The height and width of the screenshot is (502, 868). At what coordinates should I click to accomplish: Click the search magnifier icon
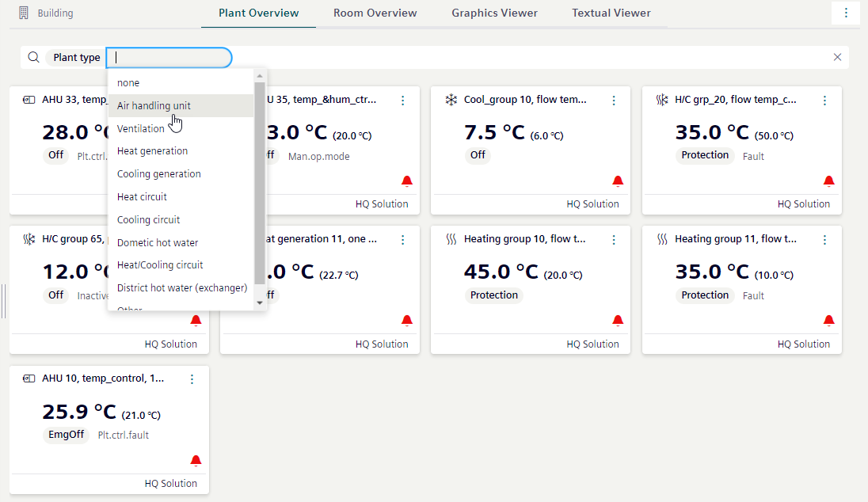33,57
